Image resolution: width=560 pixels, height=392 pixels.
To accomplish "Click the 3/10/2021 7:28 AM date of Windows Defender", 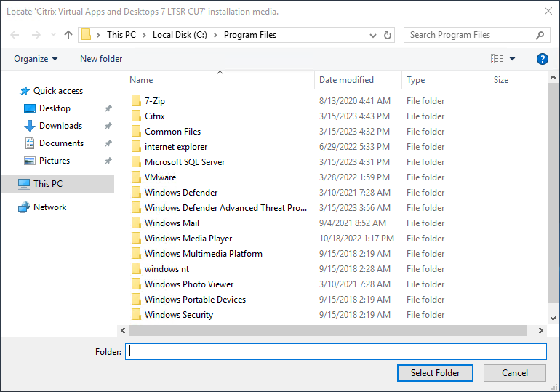I will click(x=355, y=193).
